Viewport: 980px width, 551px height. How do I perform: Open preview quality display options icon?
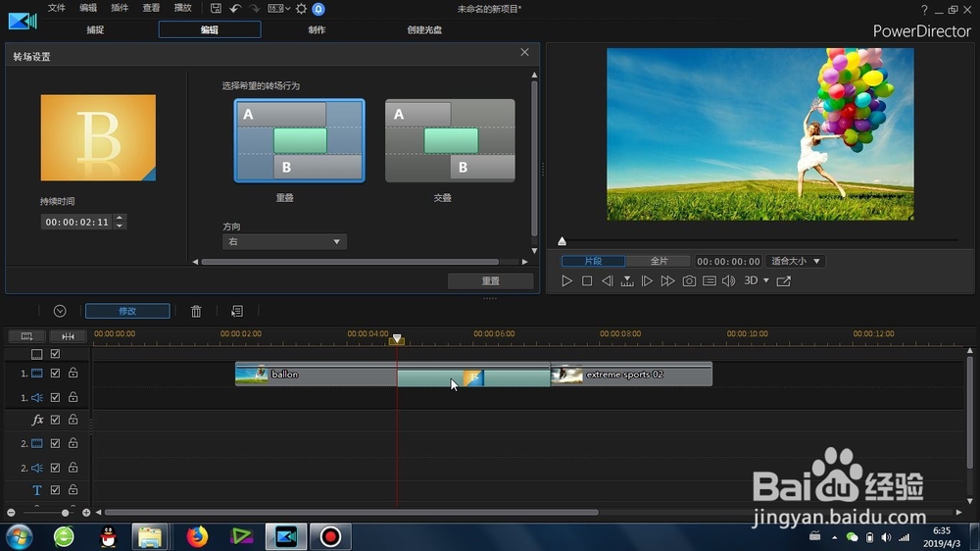tap(710, 280)
